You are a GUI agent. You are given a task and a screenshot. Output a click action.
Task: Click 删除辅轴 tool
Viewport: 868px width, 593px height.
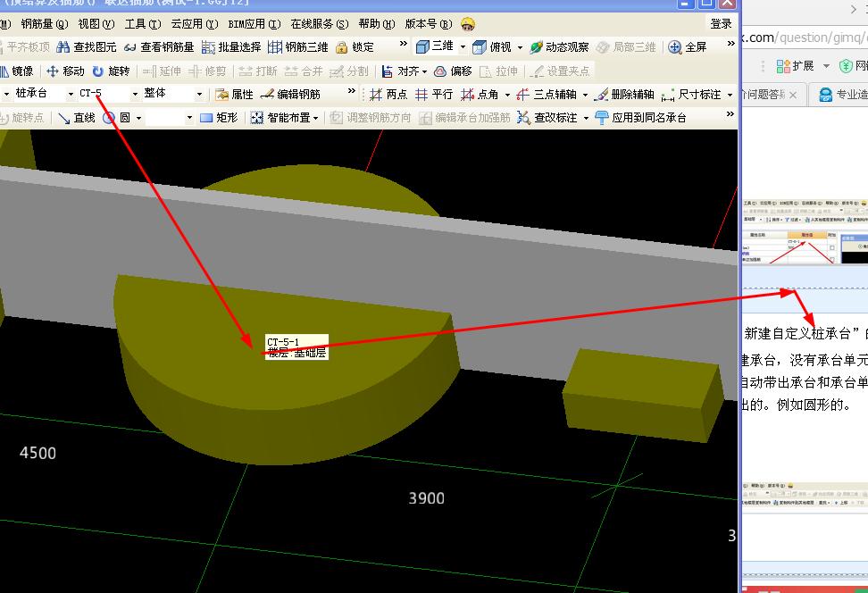(x=624, y=95)
